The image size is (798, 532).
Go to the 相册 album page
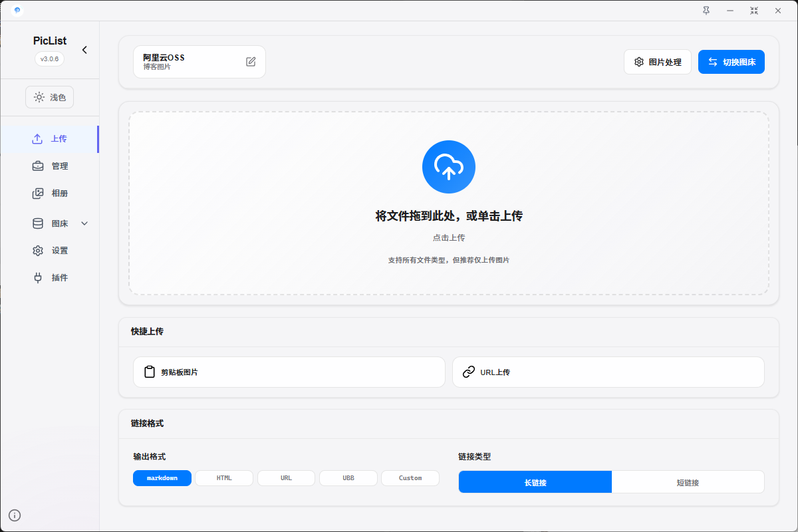pos(59,194)
